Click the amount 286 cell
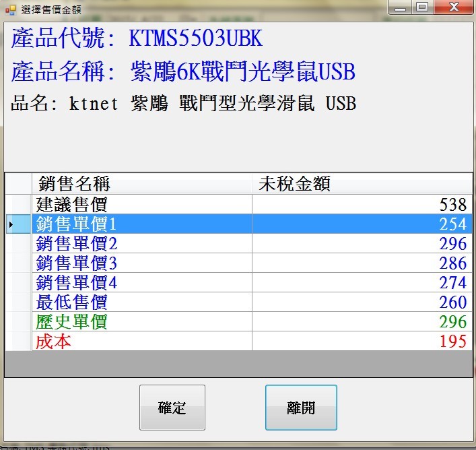The height and width of the screenshot is (450, 476). [x=362, y=263]
